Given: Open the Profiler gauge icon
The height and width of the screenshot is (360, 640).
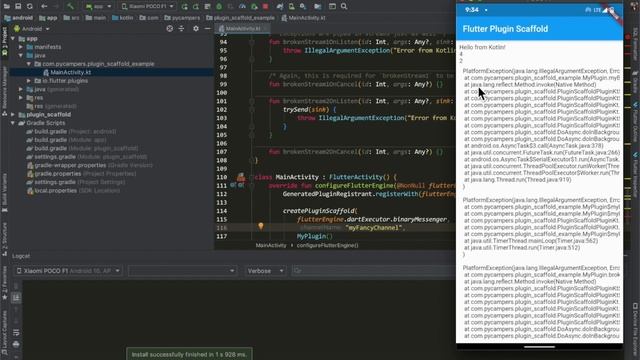Looking at the screenshot, I should point(242,6).
